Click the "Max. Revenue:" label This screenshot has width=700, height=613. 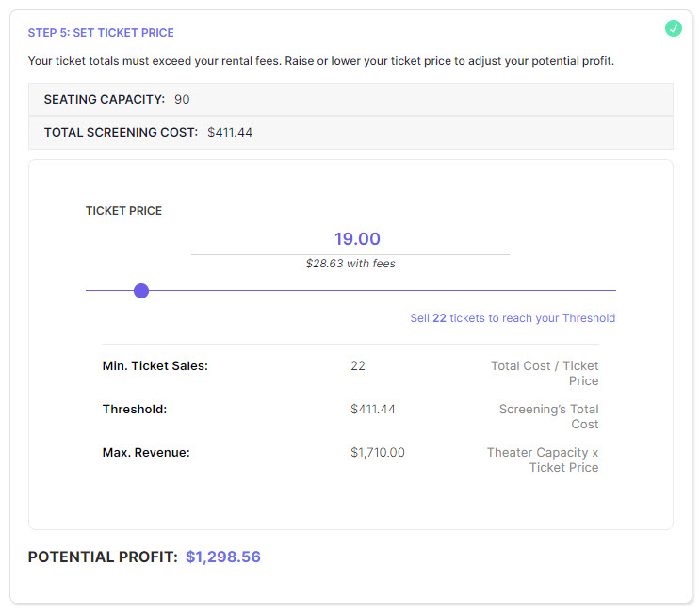(146, 453)
